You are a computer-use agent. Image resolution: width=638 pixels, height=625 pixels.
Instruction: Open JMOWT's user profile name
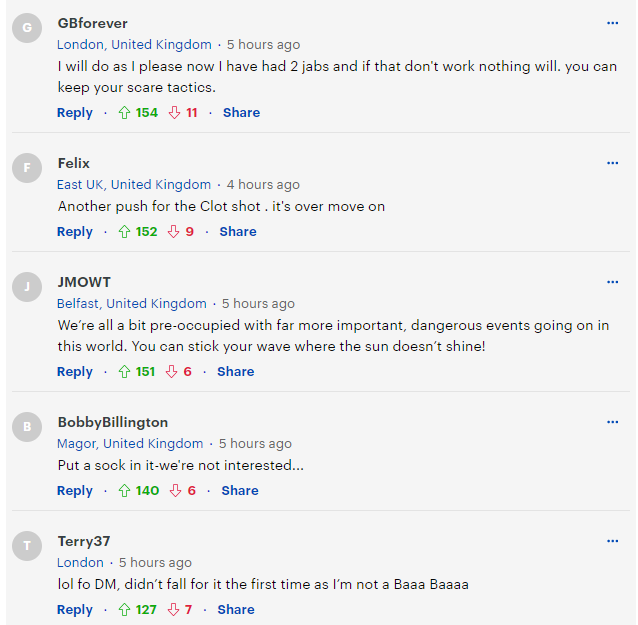coord(84,283)
